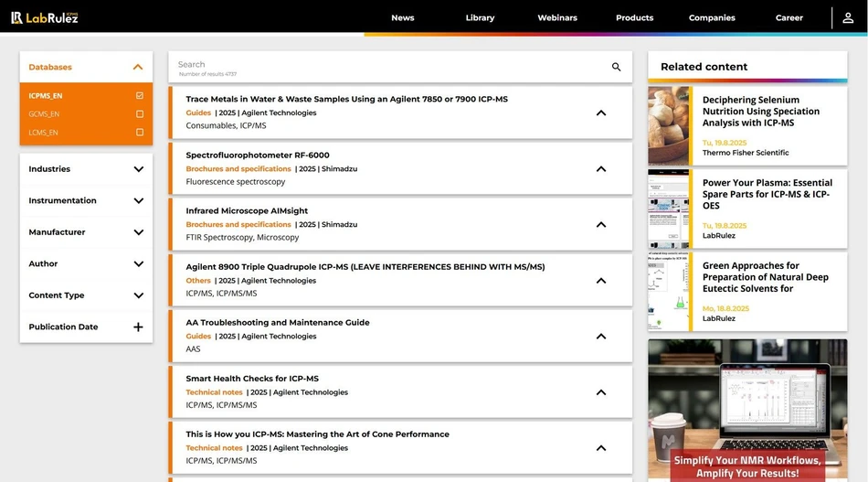Open Spectrofluorophotometer RF-6000 result
This screenshot has height=482, width=868.
point(258,155)
